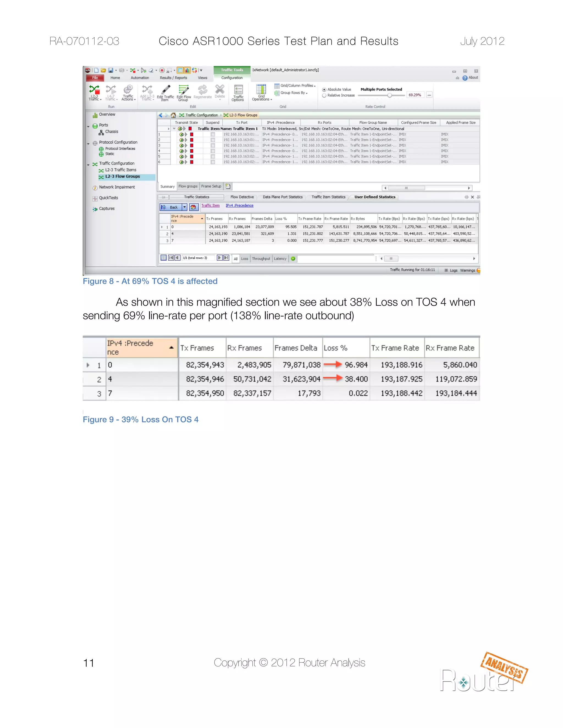Viewport: 563px width, 728px height.
Task: Click the New file icon in quick toolbar
Action: (x=96, y=70)
